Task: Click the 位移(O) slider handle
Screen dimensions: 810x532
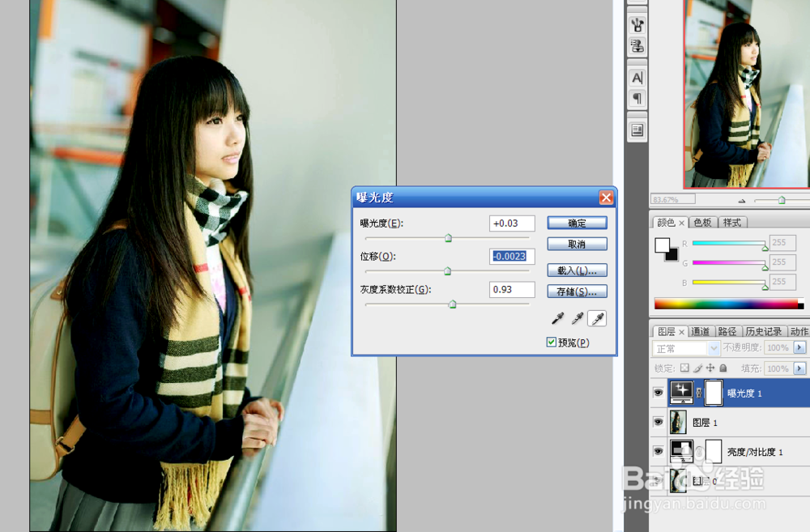Action: coord(448,270)
